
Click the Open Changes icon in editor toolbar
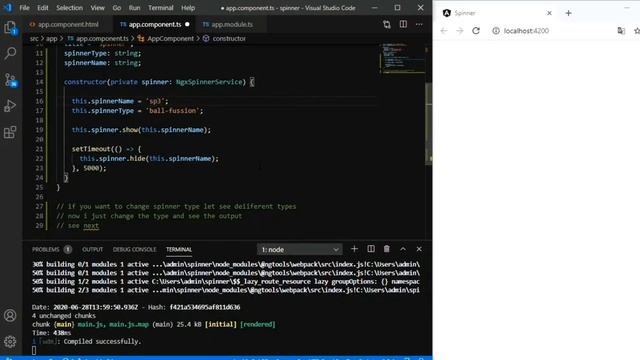tap(387, 24)
